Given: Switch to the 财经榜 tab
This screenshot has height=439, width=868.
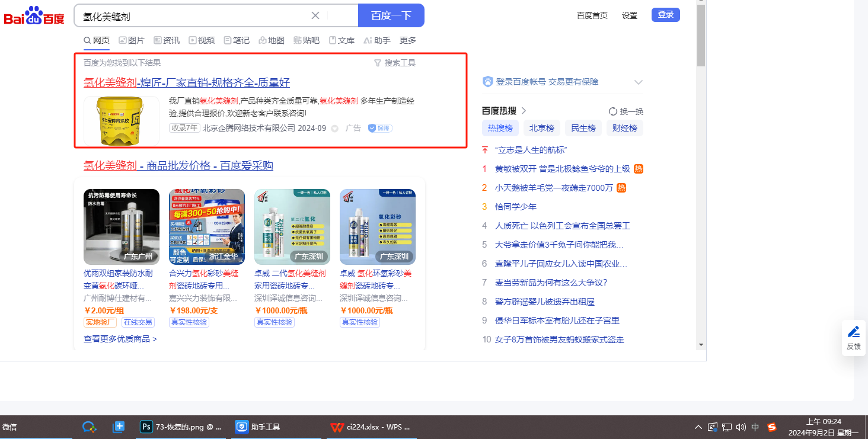Looking at the screenshot, I should (x=625, y=128).
